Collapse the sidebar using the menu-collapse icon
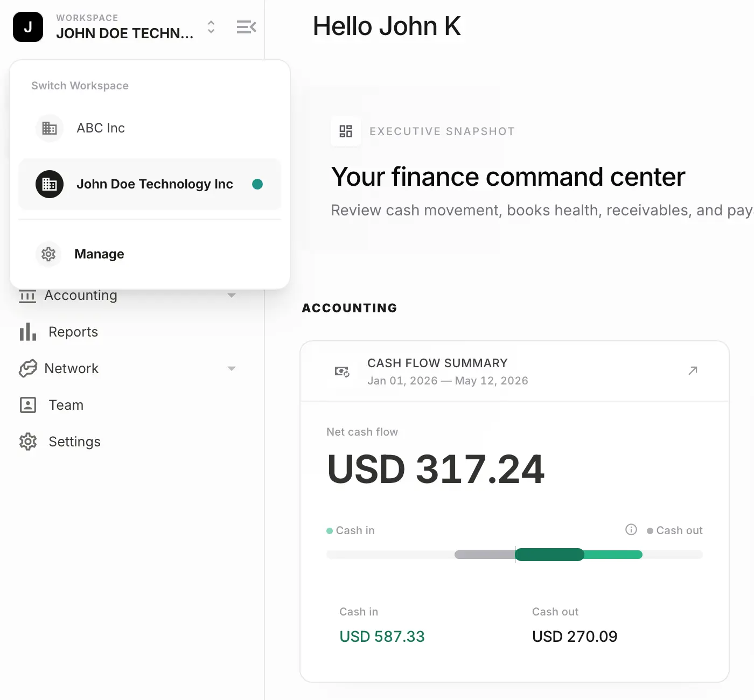 pos(246,27)
